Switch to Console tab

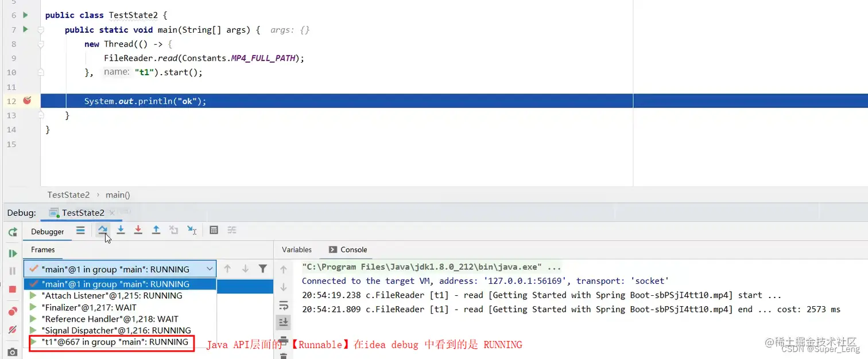click(x=348, y=249)
